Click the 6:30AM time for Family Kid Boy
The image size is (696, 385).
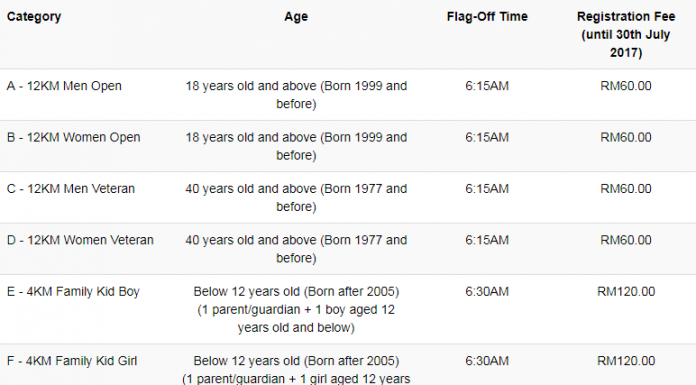coord(487,292)
